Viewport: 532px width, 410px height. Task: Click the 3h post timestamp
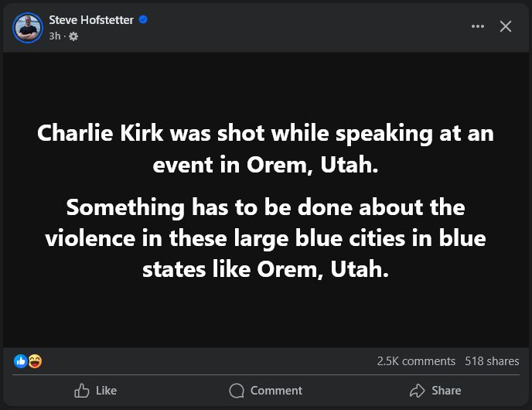[54, 36]
